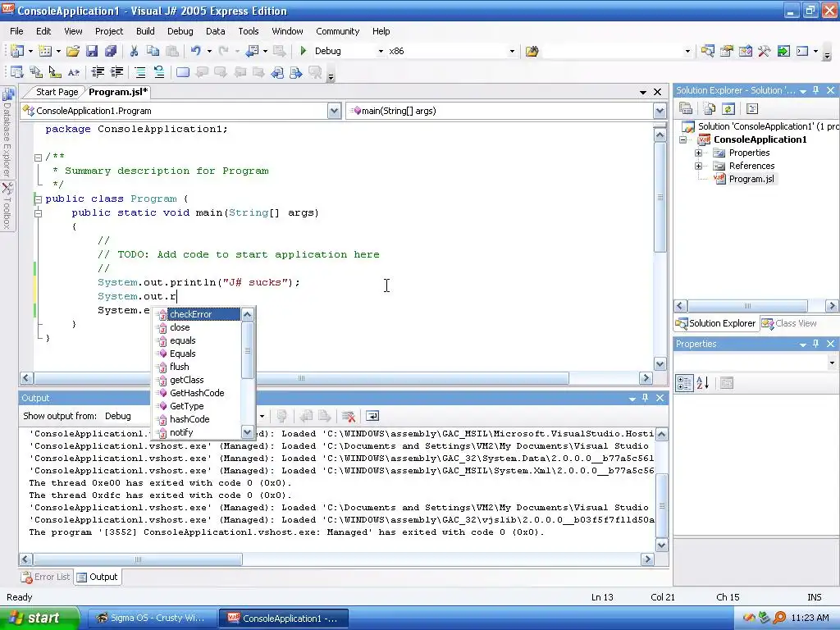840x630 pixels.
Task: Click the Save All icon
Action: click(111, 52)
